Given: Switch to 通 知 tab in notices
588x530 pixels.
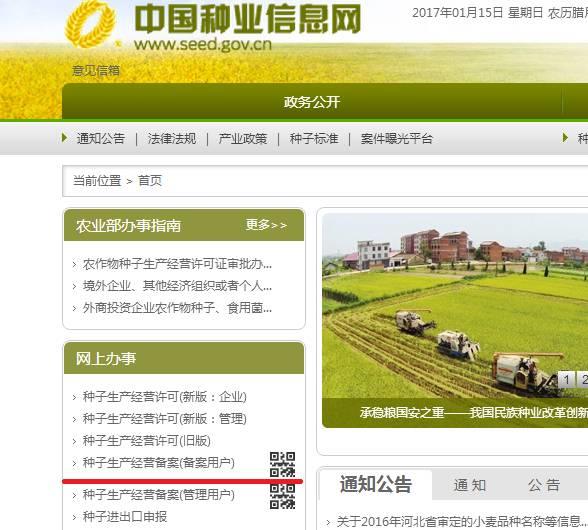Looking at the screenshot, I should pos(470,485).
